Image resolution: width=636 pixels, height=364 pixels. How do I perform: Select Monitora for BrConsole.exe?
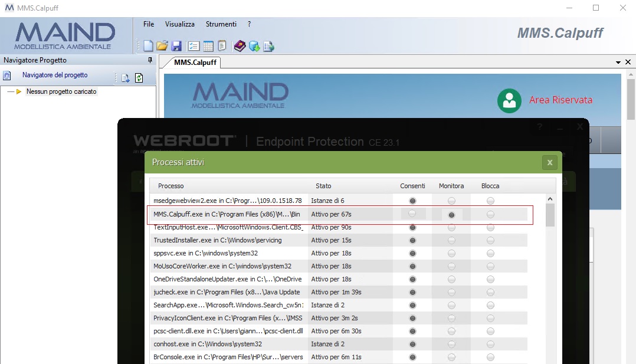[x=451, y=357]
